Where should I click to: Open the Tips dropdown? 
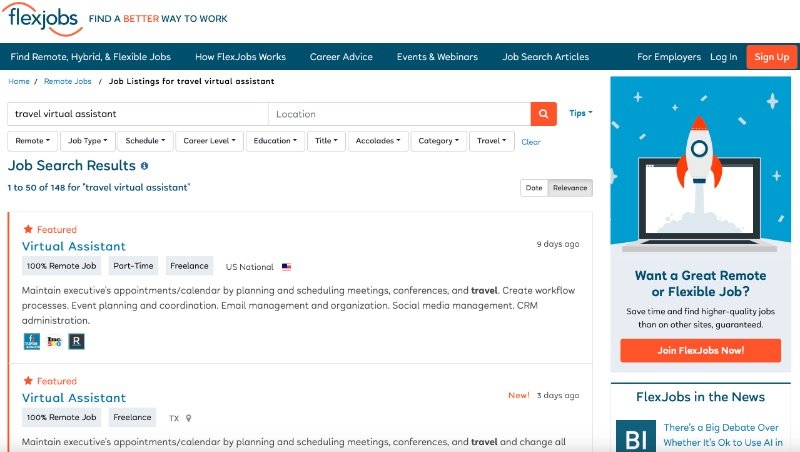(x=581, y=113)
